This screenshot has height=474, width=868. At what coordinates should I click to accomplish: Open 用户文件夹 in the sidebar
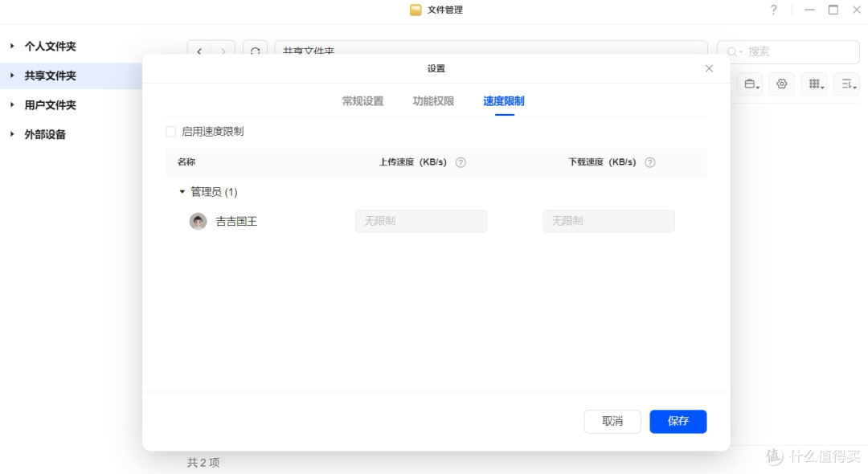tap(51, 105)
